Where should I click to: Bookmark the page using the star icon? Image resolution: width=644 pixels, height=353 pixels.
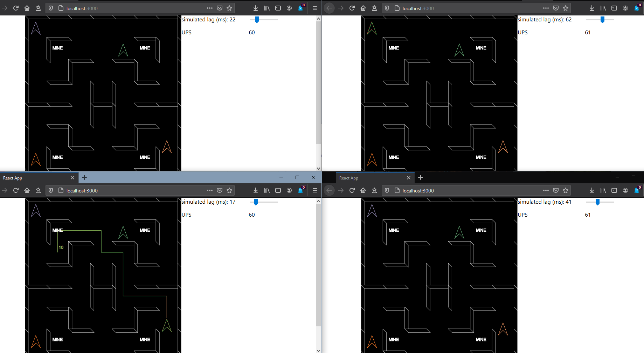229,8
